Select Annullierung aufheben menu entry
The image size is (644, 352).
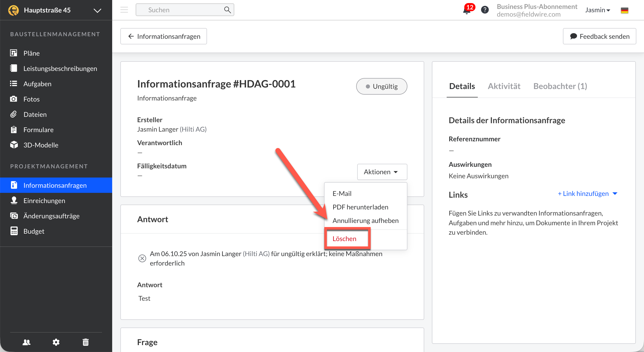(x=365, y=221)
